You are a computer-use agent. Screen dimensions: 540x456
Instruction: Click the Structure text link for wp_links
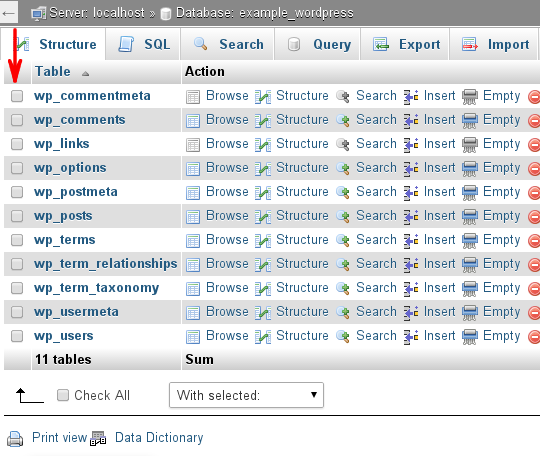click(x=302, y=144)
